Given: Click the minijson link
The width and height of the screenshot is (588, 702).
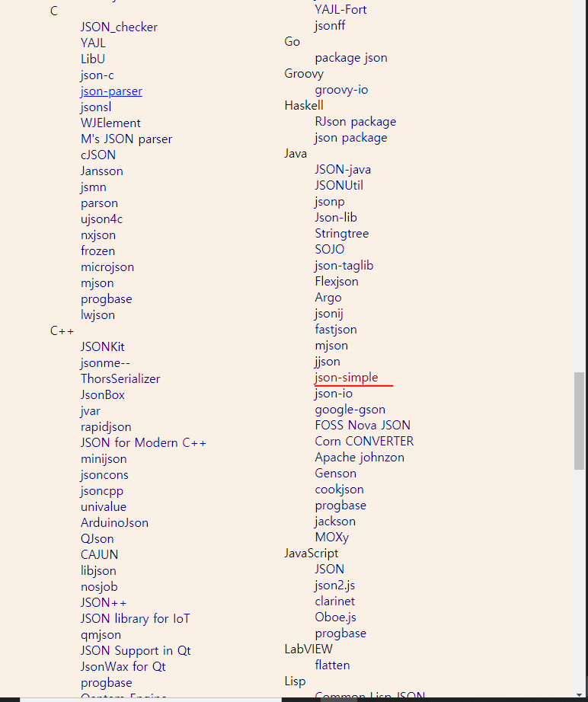Looking at the screenshot, I should click(x=104, y=459).
